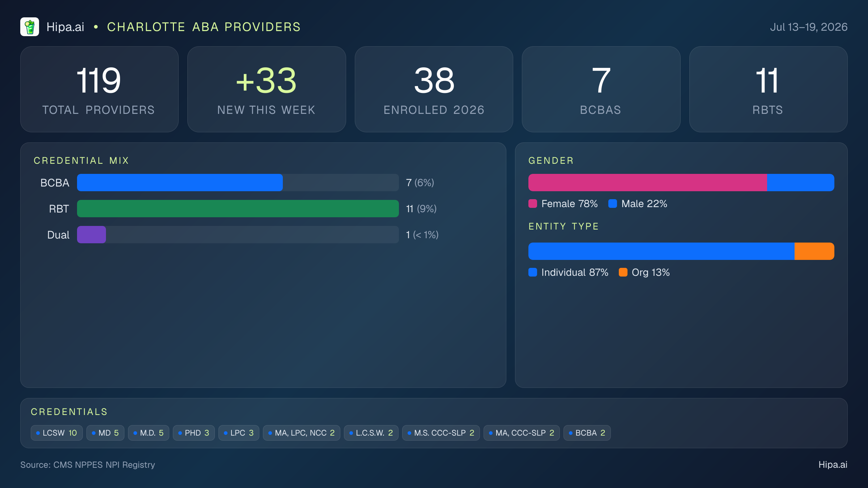Select the MD 5 credential chip
This screenshot has height=488, width=868.
pos(105,433)
